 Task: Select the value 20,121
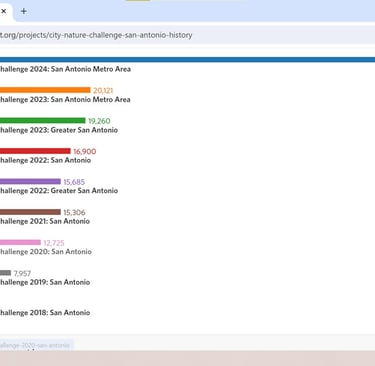point(103,90)
